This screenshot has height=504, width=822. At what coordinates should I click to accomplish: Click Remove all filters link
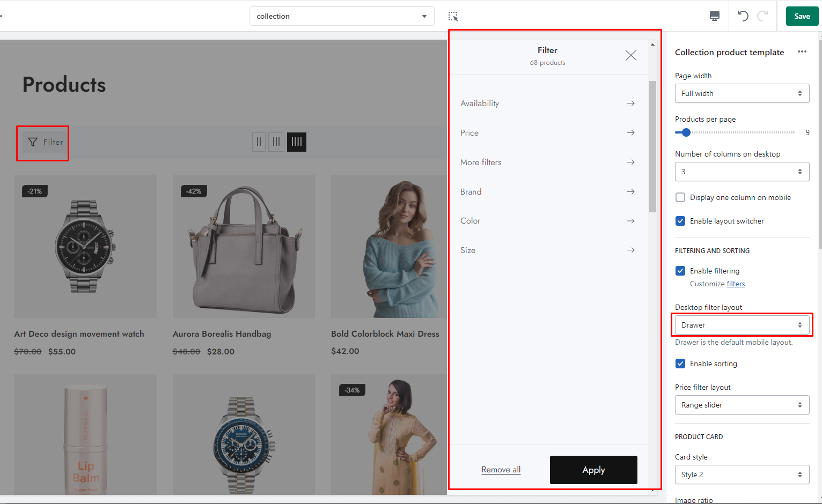pos(501,470)
